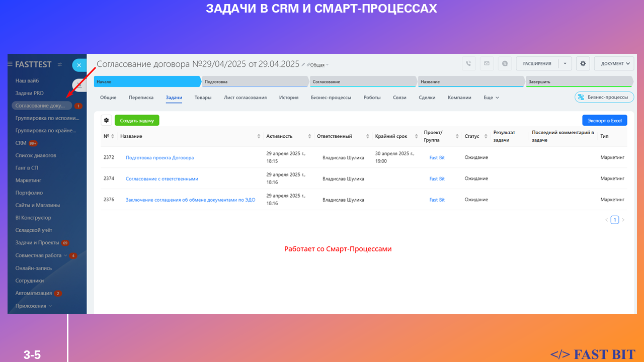Click the РАСШИРЕНИЯ button
644x362 pixels.
[x=537, y=64]
